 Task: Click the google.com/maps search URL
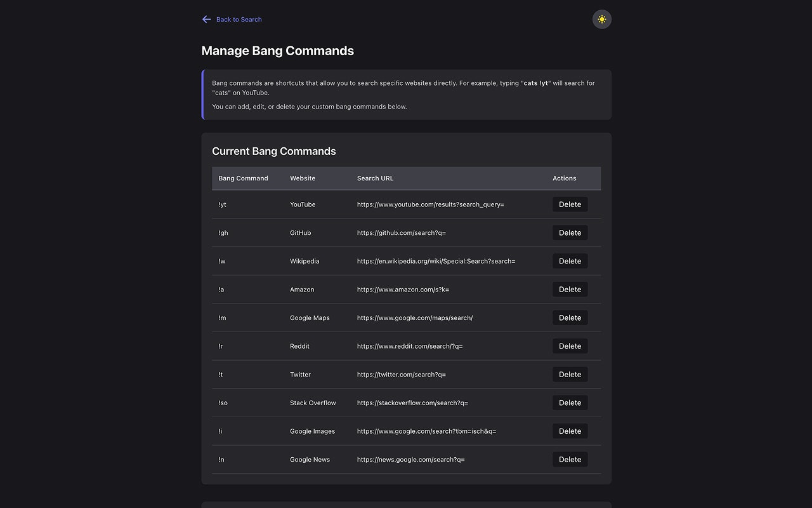point(415,317)
